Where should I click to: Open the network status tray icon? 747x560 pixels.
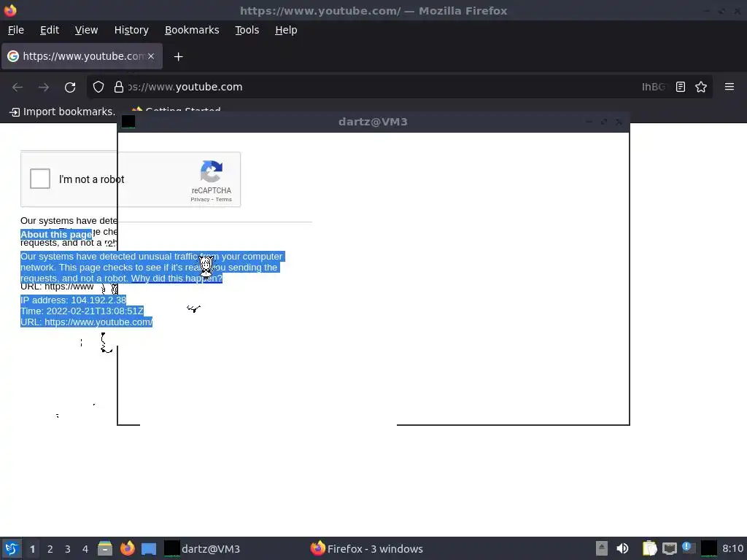coord(670,548)
